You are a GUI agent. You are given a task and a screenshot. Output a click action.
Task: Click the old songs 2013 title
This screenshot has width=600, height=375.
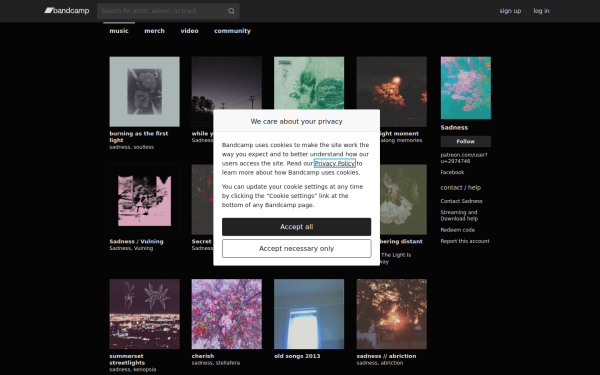[297, 356]
